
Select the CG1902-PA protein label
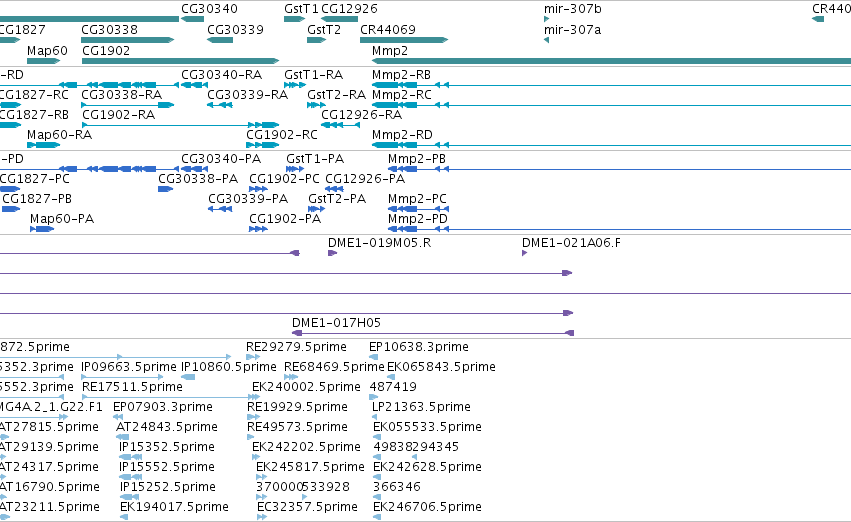coord(285,219)
